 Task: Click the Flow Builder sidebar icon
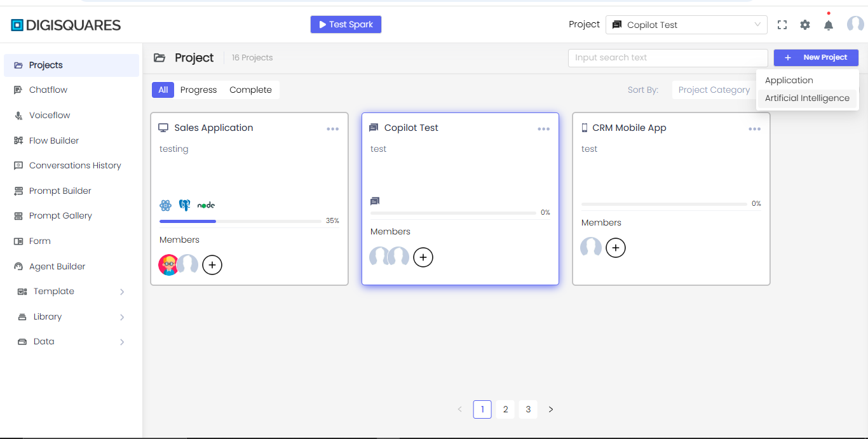(x=18, y=140)
